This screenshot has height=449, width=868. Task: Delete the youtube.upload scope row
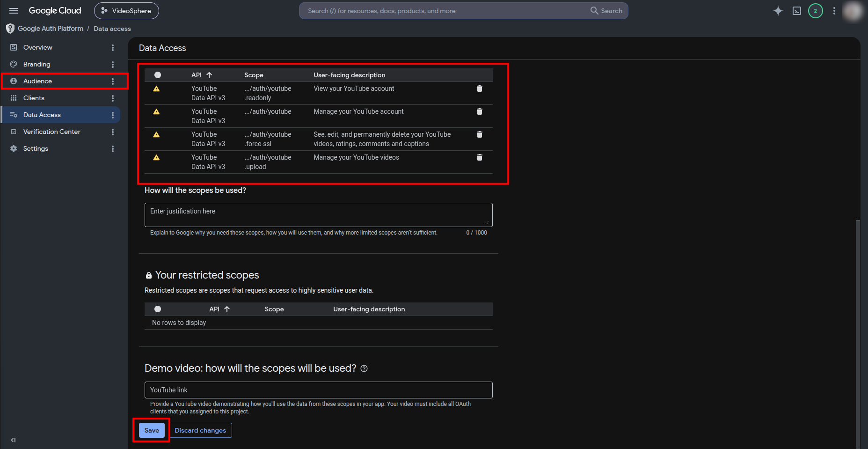[x=479, y=157]
